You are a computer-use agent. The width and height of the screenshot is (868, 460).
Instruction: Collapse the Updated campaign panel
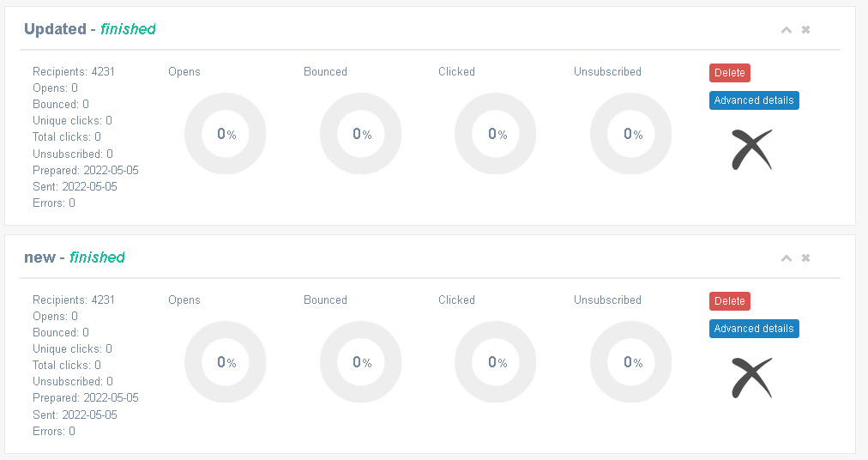pyautogui.click(x=786, y=30)
